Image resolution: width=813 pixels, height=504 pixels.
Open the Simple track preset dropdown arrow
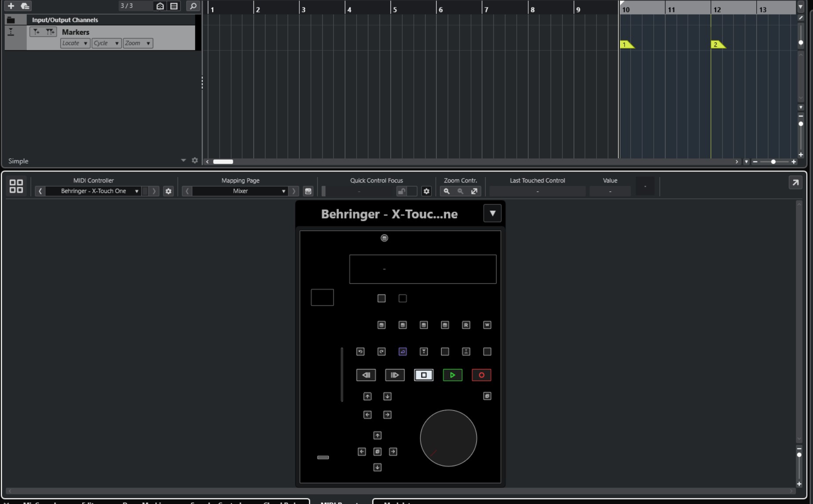click(x=184, y=161)
